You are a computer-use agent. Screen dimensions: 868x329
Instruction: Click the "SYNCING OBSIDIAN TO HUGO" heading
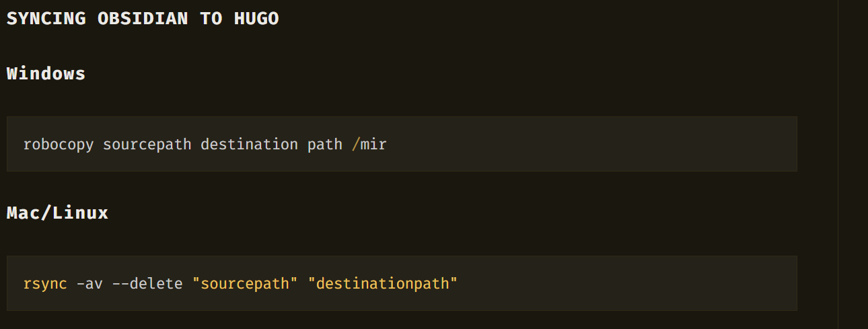(x=143, y=19)
